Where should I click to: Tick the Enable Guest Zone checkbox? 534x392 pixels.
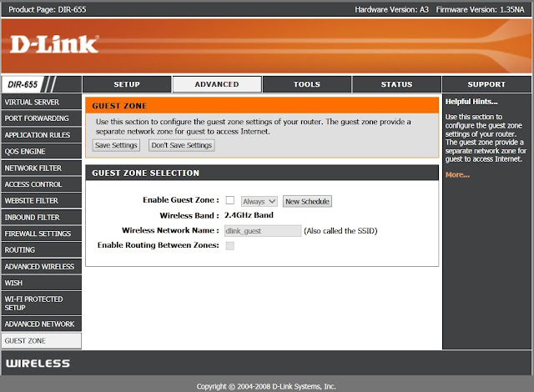pos(230,200)
